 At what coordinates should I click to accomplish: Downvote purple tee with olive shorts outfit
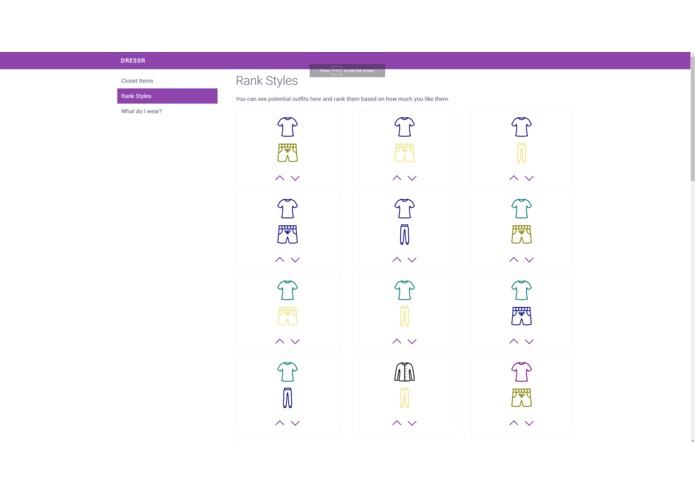[x=295, y=178]
